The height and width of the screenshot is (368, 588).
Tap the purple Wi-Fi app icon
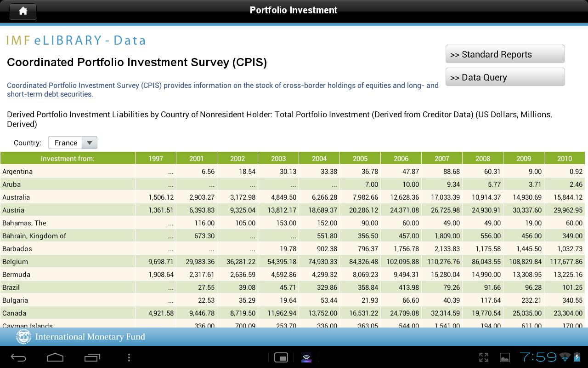(306, 357)
